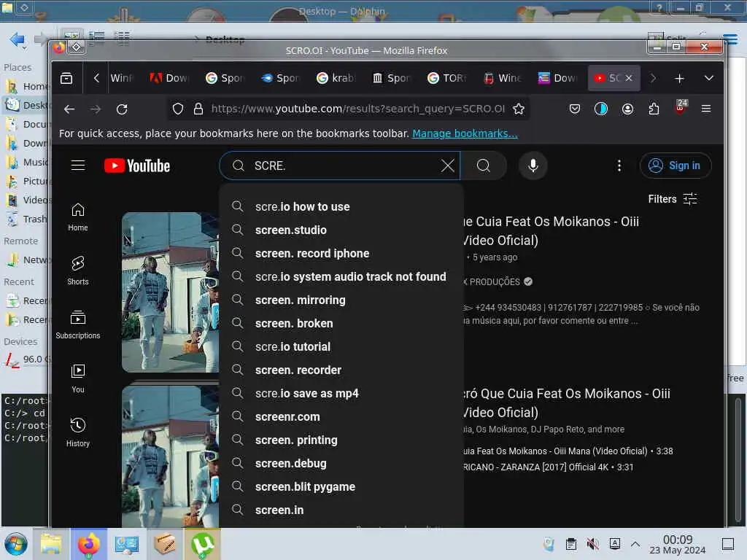Screen dimensions: 747x560
Task: Open file explorer taskbar icon
Action: 51,544
